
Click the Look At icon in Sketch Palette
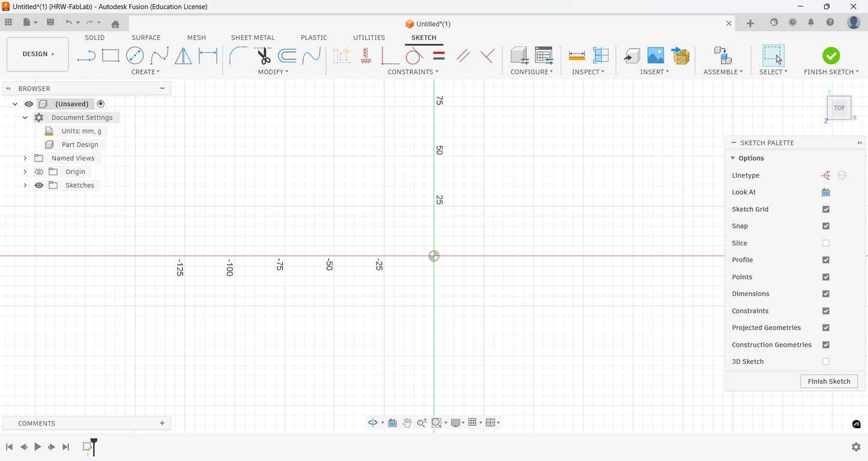(826, 192)
